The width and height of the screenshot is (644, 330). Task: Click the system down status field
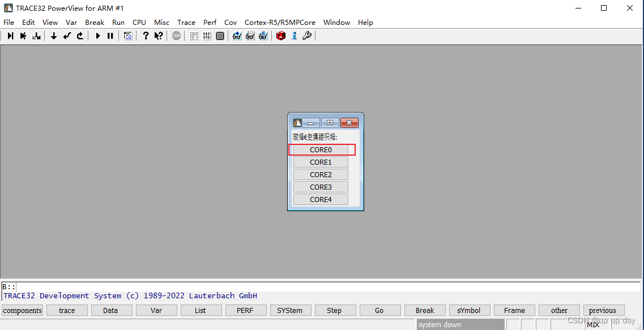(460, 325)
